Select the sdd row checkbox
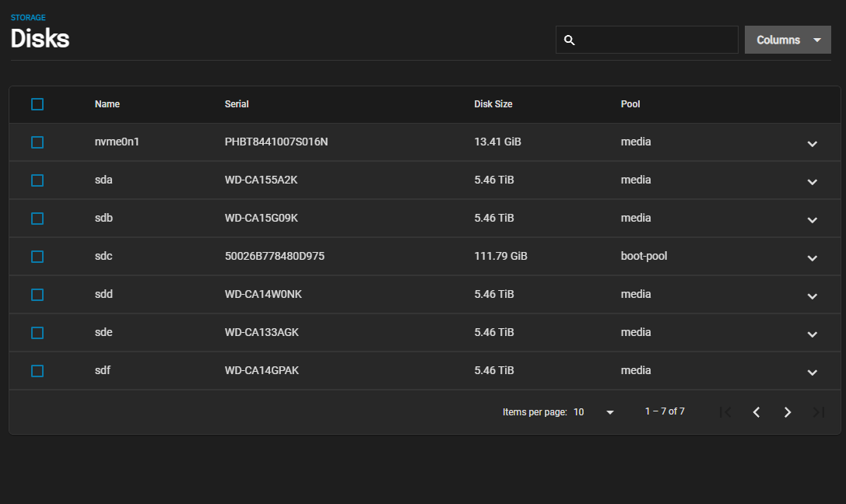 37,295
